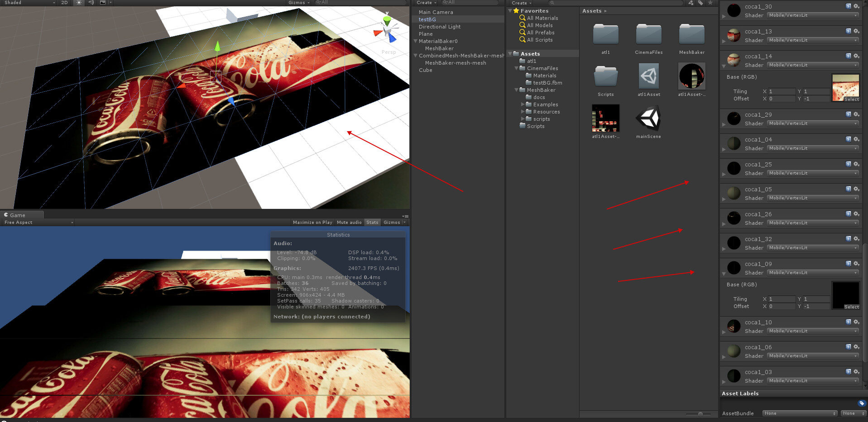Select the atl1Asset cube icon
868x422 pixels.
648,77
